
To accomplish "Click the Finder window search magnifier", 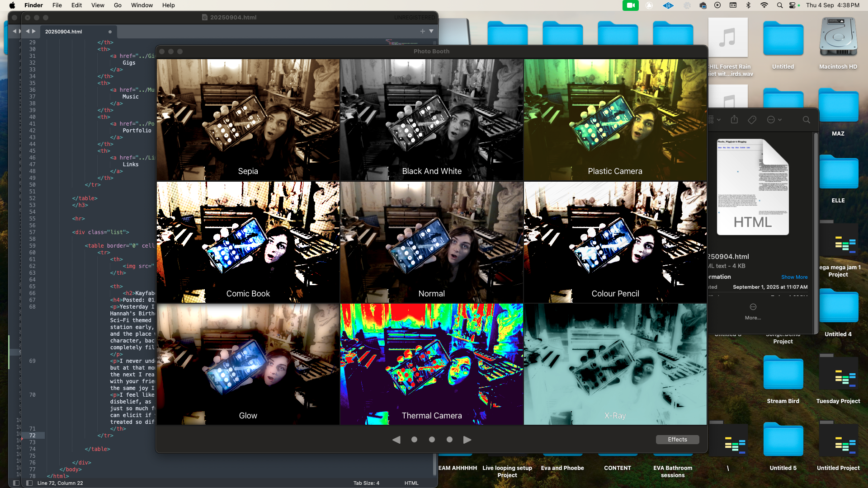I will pos(806,120).
